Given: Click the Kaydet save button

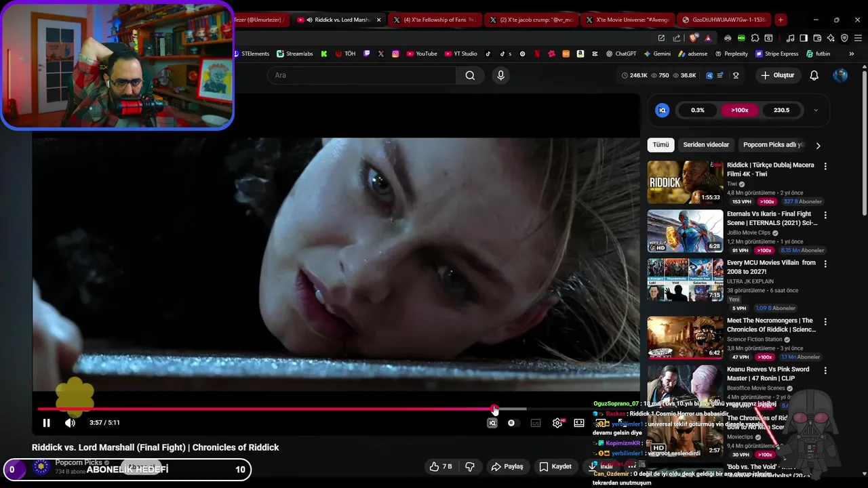Looking at the screenshot, I should 555,467.
